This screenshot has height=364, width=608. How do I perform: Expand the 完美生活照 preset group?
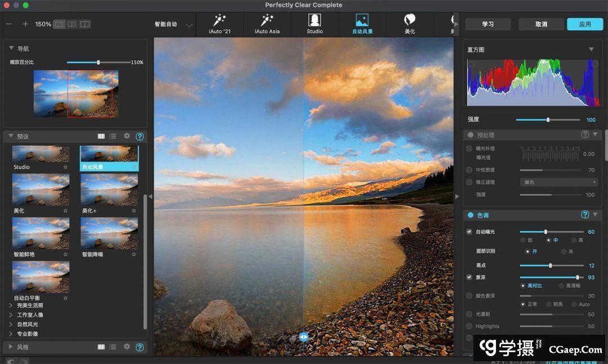11,305
